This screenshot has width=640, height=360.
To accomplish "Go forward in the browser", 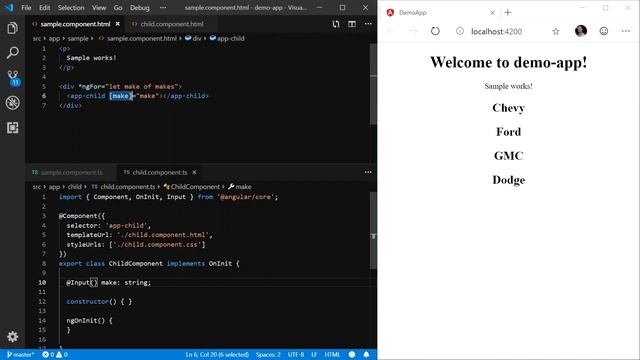I will pos(413,31).
